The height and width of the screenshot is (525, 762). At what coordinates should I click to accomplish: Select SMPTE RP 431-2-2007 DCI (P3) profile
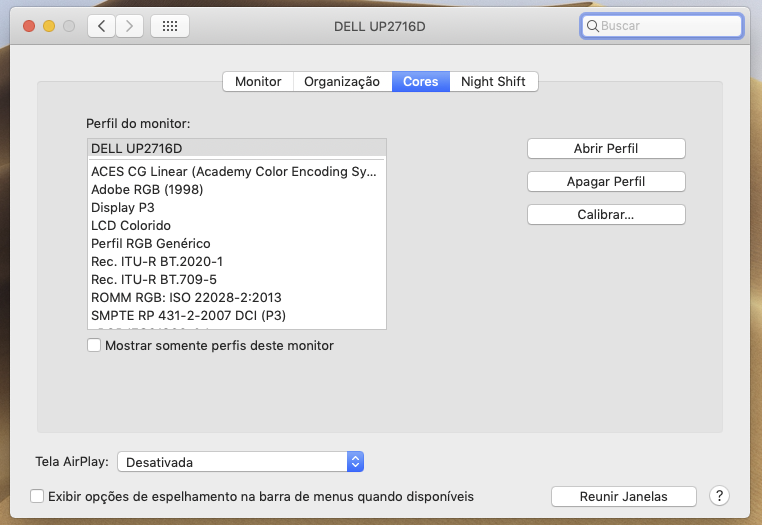237,315
